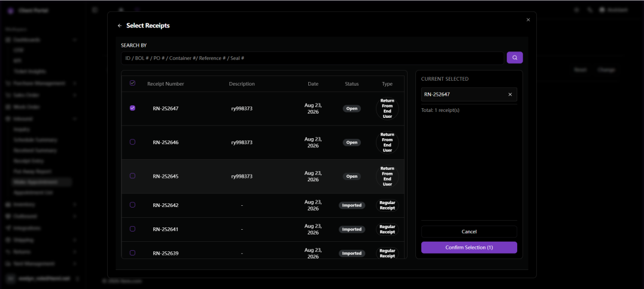Screen dimensions: 644x289
Task: Check the RN-252641 row checkbox
Action: click(132, 229)
